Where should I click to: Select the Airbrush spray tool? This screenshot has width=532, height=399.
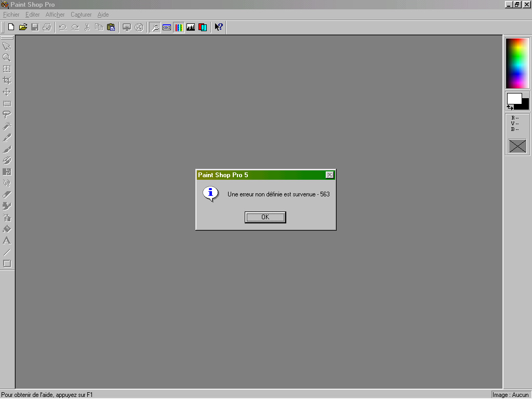[x=7, y=218]
